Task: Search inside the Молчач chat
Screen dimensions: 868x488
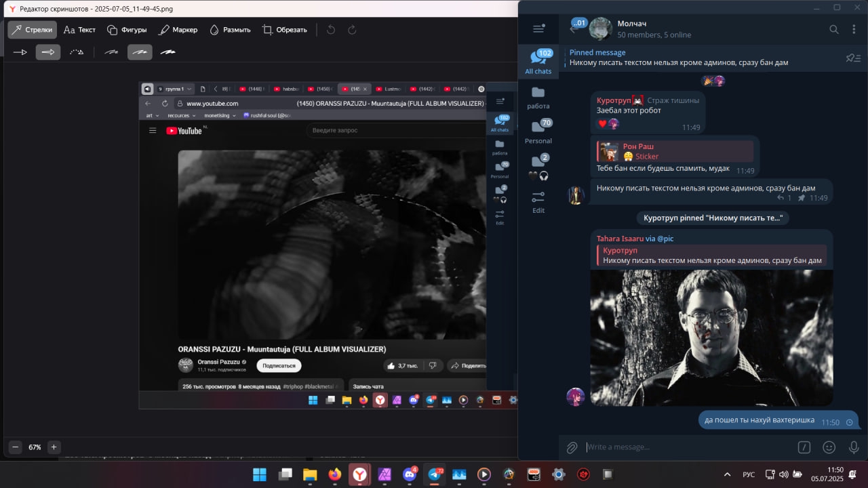Action: click(x=834, y=29)
